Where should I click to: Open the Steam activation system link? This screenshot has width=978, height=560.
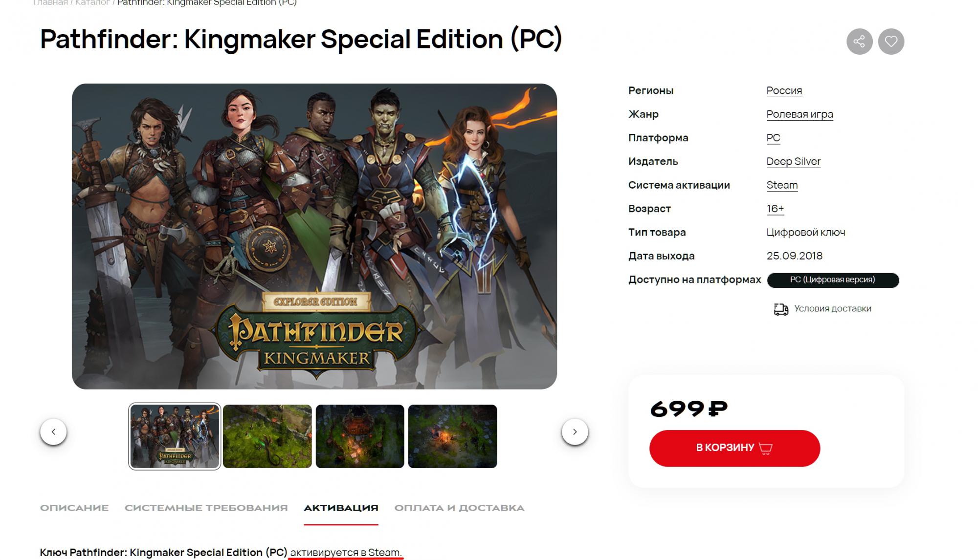782,185
